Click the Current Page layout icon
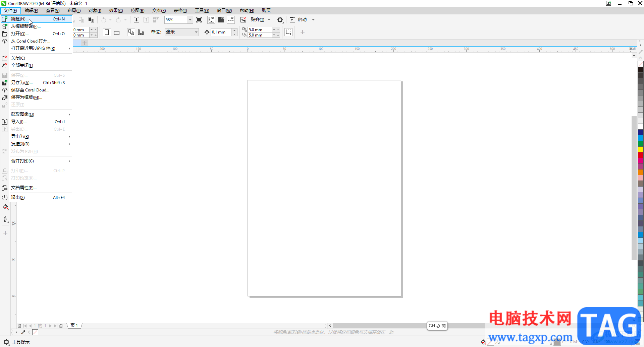The height and width of the screenshot is (347, 644). (141, 32)
